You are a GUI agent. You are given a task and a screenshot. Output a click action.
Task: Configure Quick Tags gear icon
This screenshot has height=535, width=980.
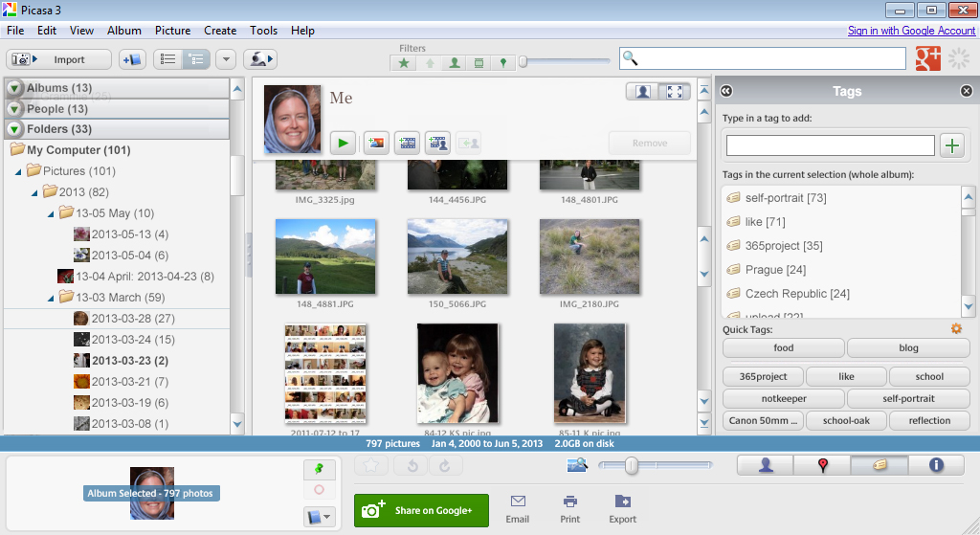click(x=956, y=328)
